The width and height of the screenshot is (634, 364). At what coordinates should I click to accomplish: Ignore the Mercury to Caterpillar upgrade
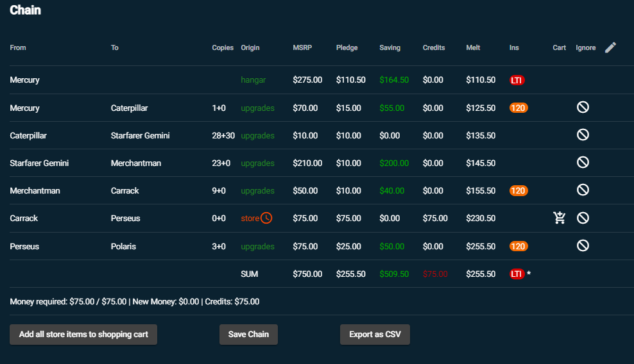[x=583, y=108]
